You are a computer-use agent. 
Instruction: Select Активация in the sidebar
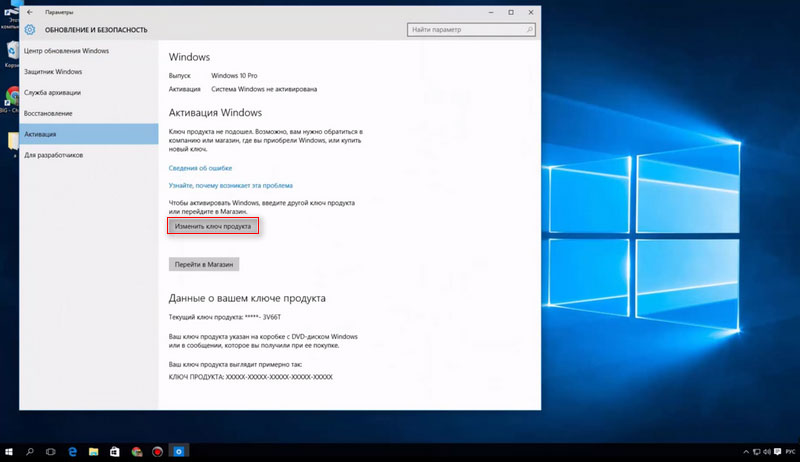(x=89, y=134)
